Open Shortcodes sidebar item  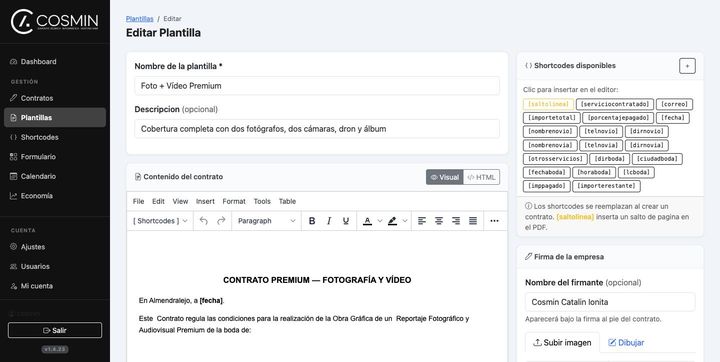click(x=55, y=137)
